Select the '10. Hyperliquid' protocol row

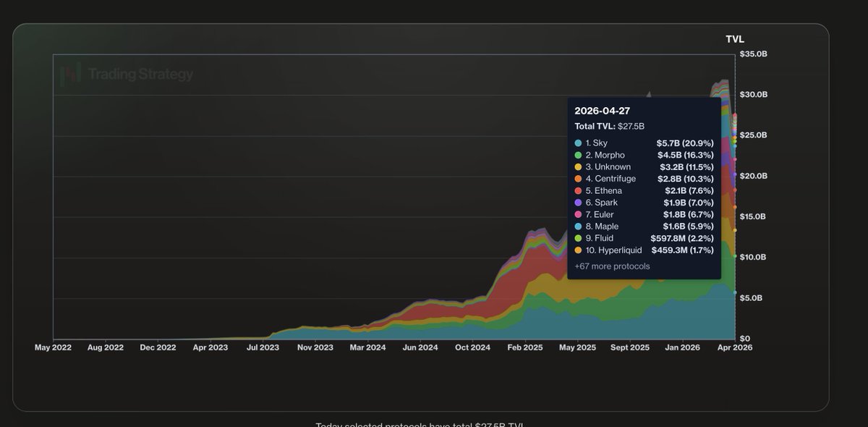644,250
